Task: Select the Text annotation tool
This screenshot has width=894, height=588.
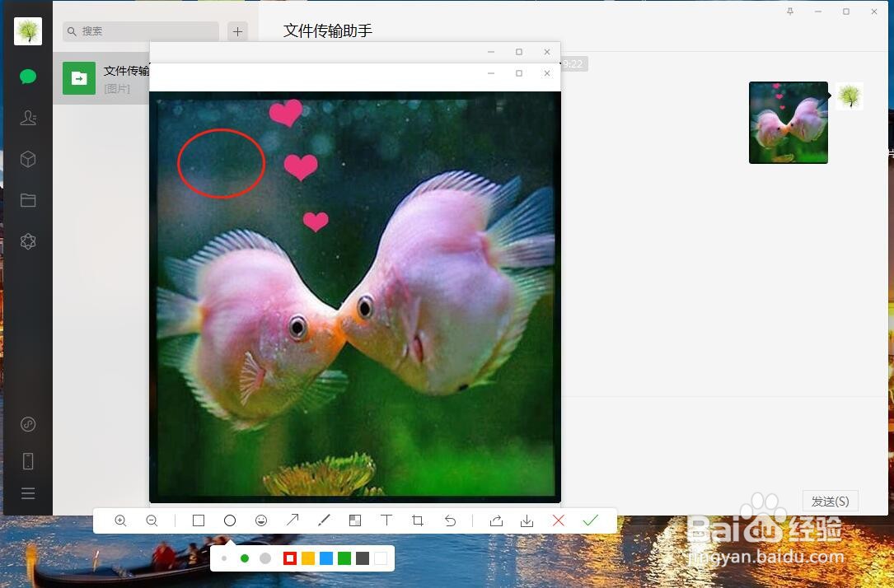Action: pyautogui.click(x=386, y=520)
